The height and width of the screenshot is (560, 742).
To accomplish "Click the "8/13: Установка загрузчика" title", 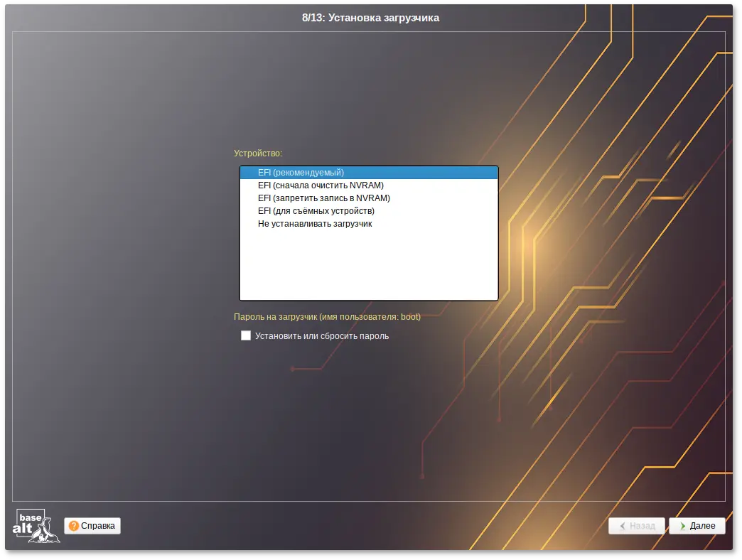I will pos(370,18).
